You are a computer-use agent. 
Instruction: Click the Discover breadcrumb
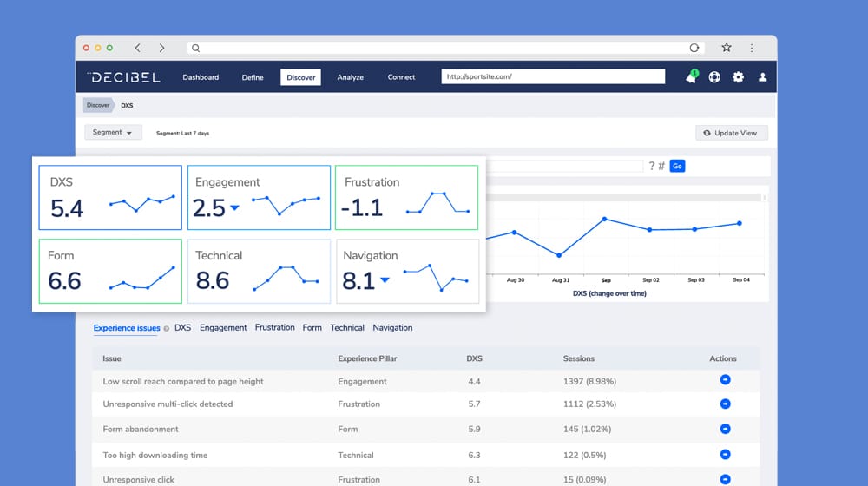[x=98, y=105]
